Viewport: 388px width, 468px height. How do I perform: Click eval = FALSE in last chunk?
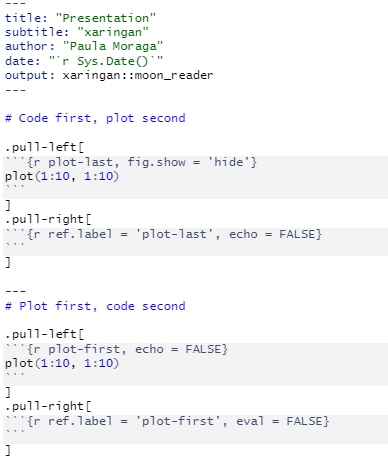coord(279,421)
